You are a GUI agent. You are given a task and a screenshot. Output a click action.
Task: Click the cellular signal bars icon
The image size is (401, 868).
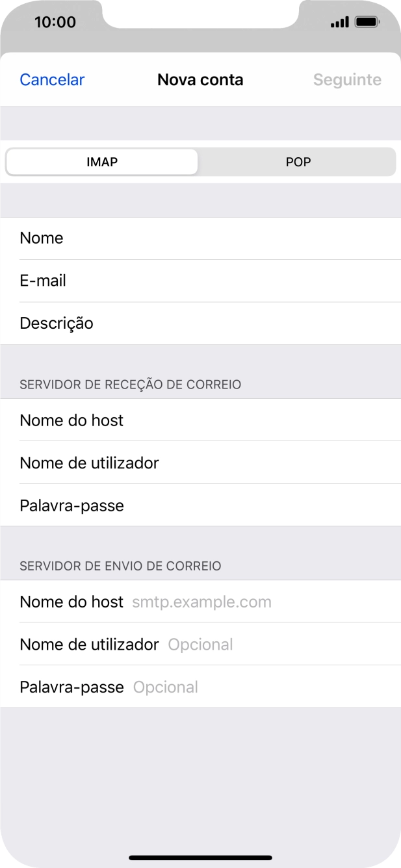(339, 21)
